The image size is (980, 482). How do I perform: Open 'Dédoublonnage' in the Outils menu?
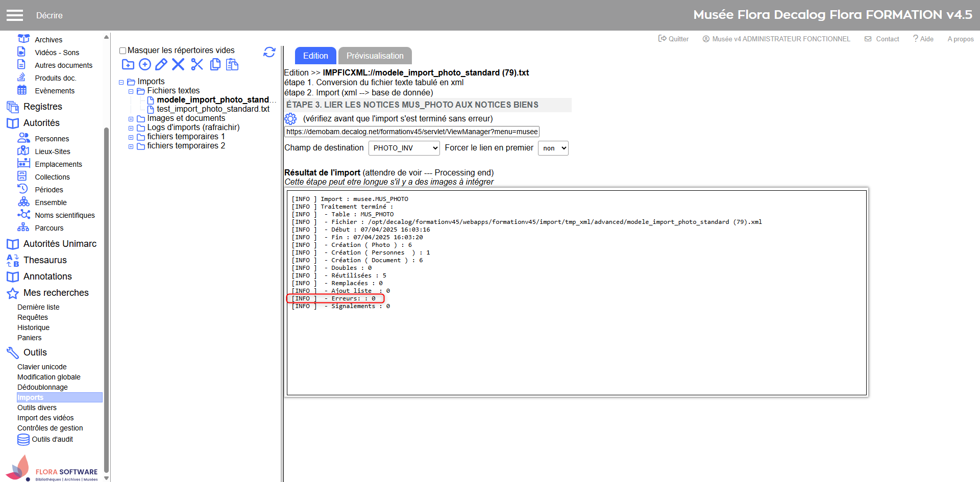point(42,387)
